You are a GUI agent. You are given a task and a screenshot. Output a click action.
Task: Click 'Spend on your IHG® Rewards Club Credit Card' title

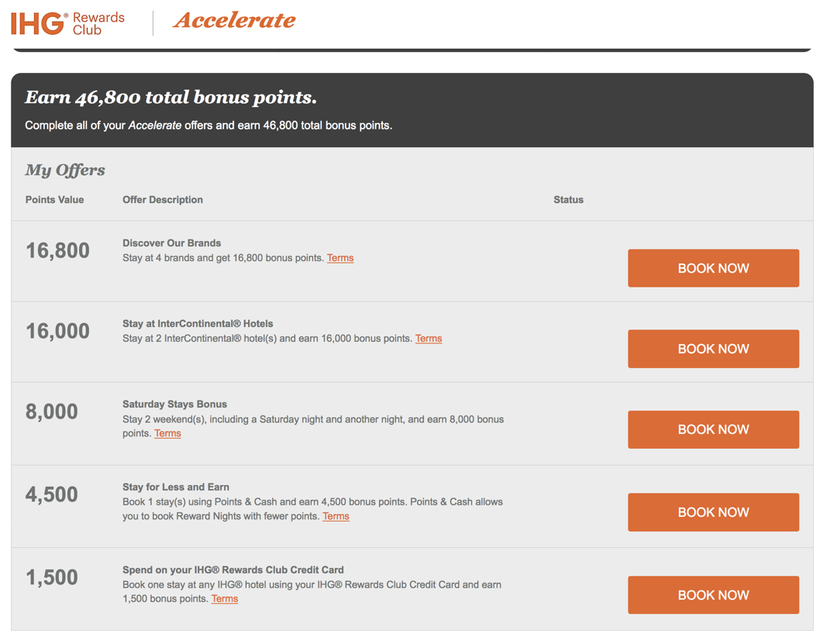pos(233,570)
